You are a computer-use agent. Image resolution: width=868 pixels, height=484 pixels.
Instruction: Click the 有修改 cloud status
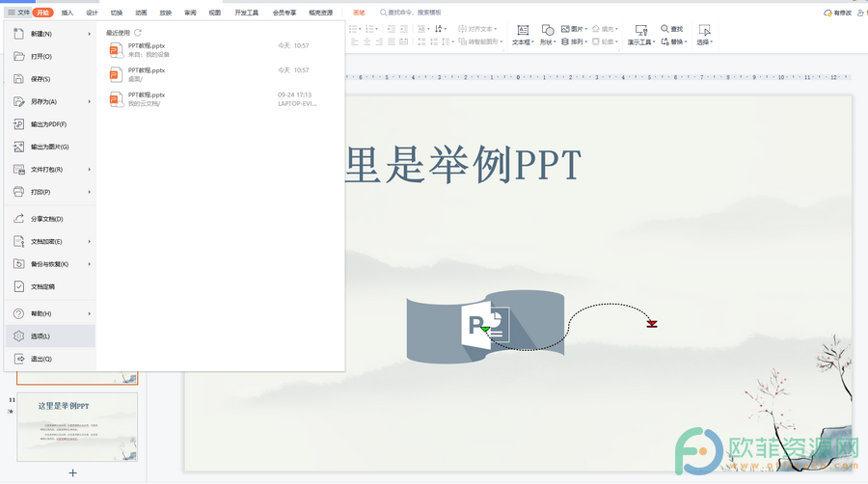(837, 13)
